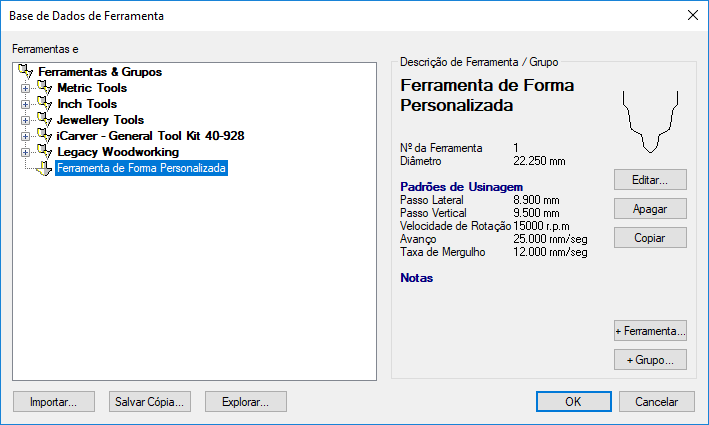Click the tool profile preview image
Screen dimensions: 709x425
649,120
